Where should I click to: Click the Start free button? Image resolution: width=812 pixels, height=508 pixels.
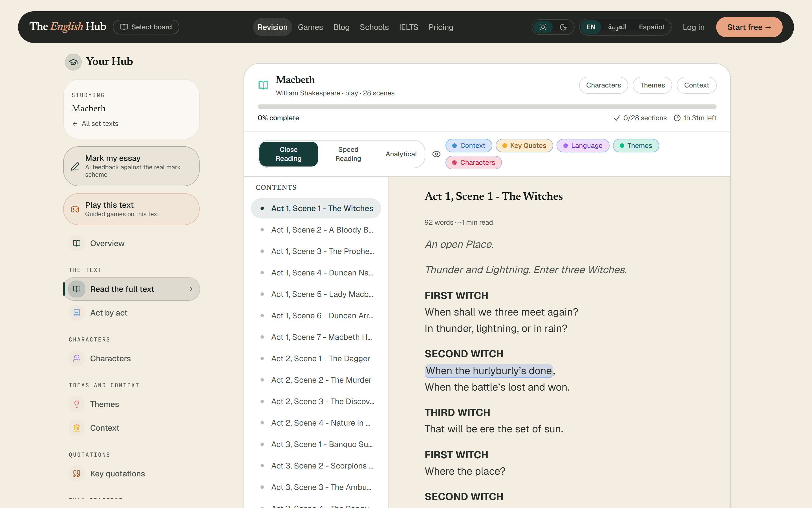pyautogui.click(x=749, y=27)
